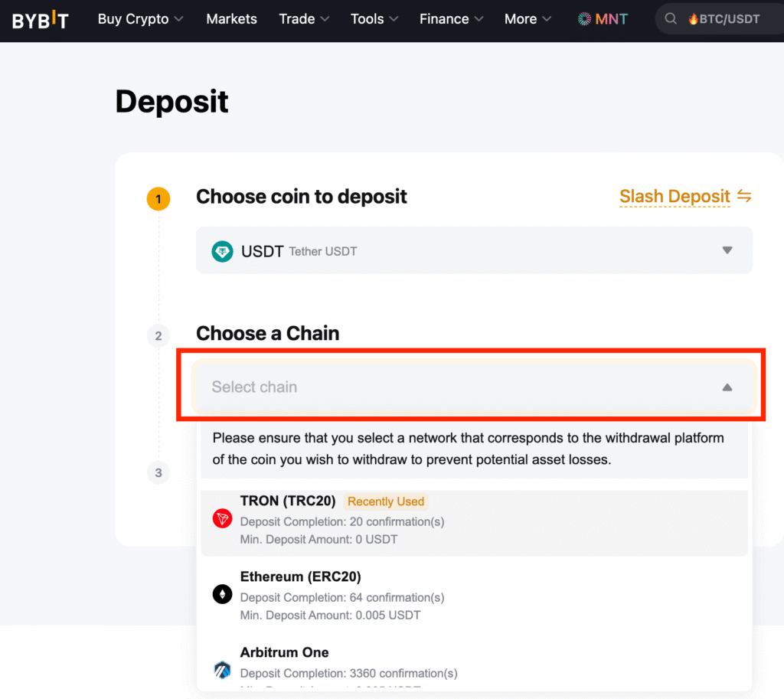Image resolution: width=784 pixels, height=699 pixels.
Task: Choose the Ethereum (ERC20) chain option
Action: tap(474, 595)
